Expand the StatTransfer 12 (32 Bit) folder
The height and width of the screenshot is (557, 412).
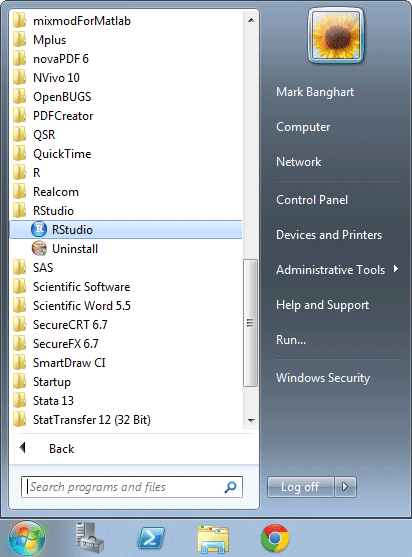point(92,420)
